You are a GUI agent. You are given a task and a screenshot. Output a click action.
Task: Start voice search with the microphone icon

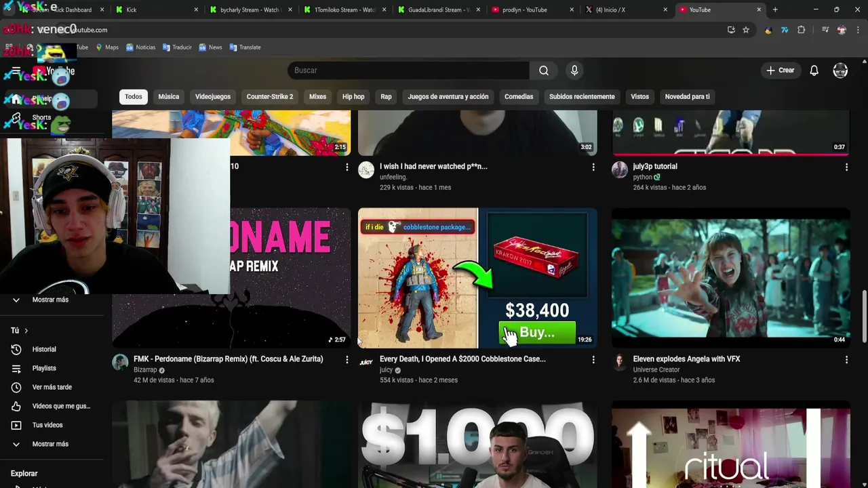point(574,70)
